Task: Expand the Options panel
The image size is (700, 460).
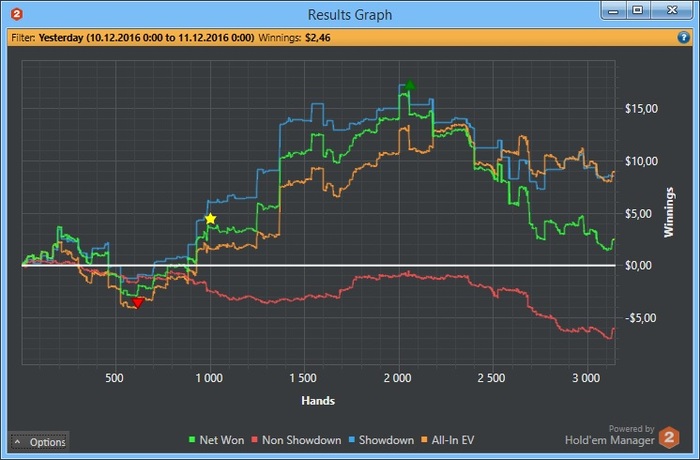Action: click(x=39, y=442)
